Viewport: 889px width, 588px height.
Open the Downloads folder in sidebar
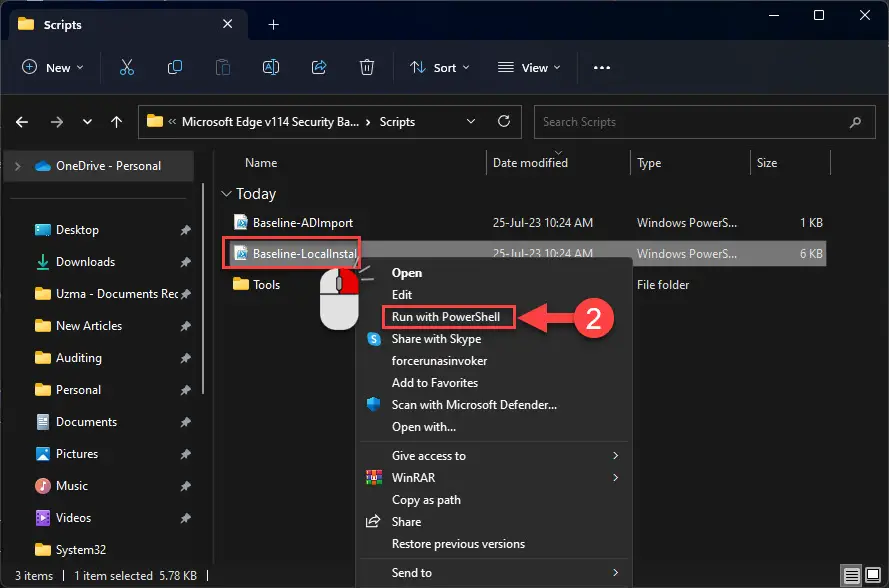tap(86, 262)
